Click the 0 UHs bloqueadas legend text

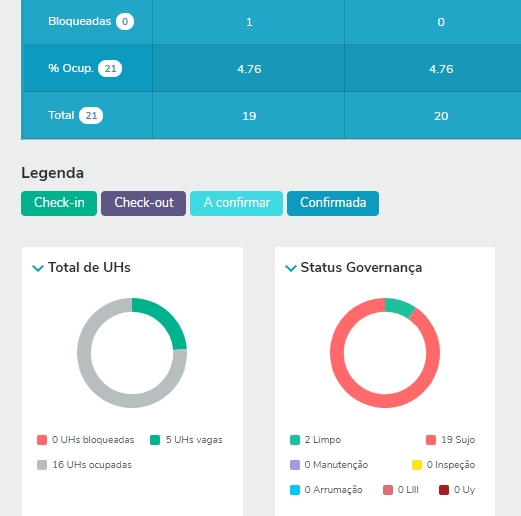coord(93,440)
